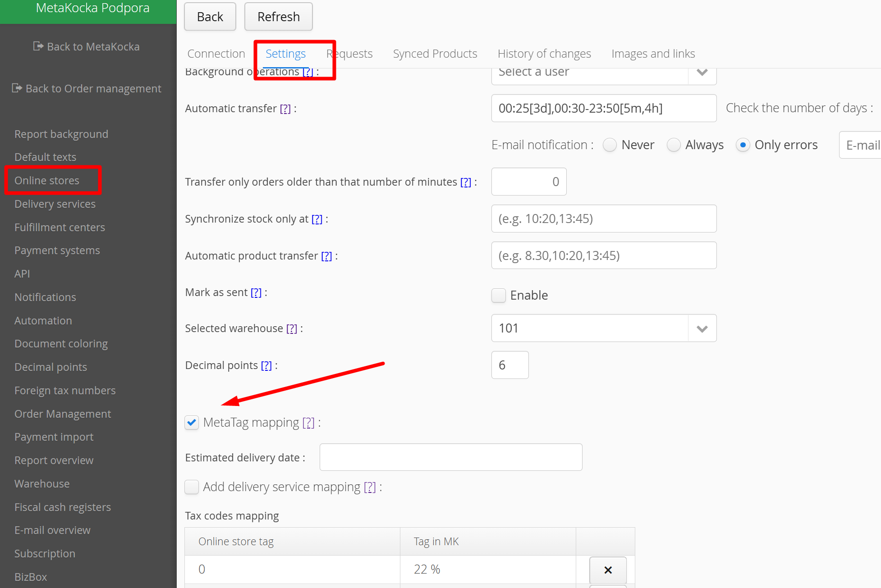This screenshot has height=588, width=881.
Task: Open help hint for MetaTag mapping
Action: pos(308,423)
